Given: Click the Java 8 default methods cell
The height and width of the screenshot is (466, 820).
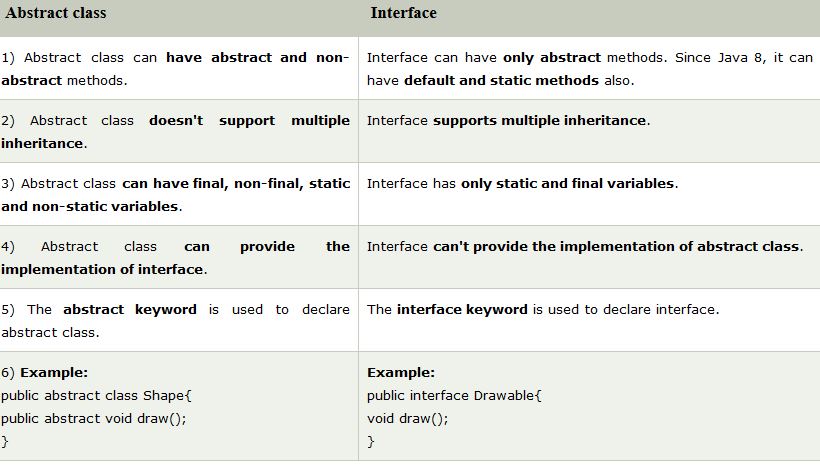Looking at the screenshot, I should [589, 68].
